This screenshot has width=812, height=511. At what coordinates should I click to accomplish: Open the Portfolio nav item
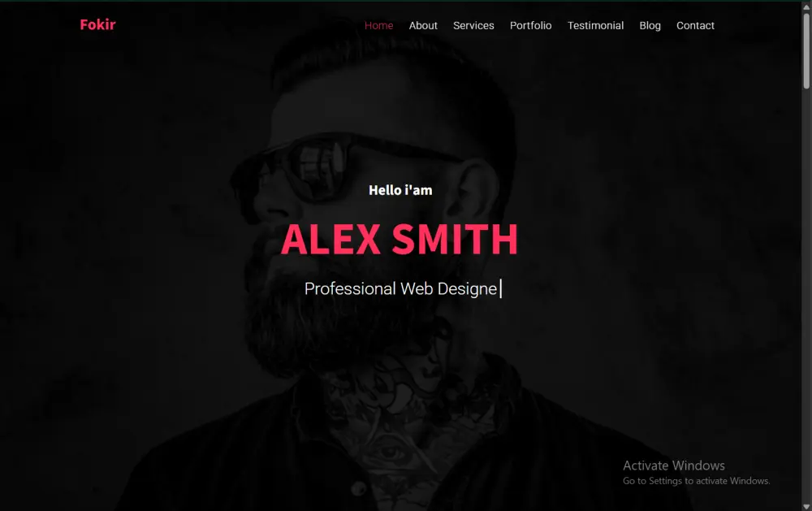[530, 25]
